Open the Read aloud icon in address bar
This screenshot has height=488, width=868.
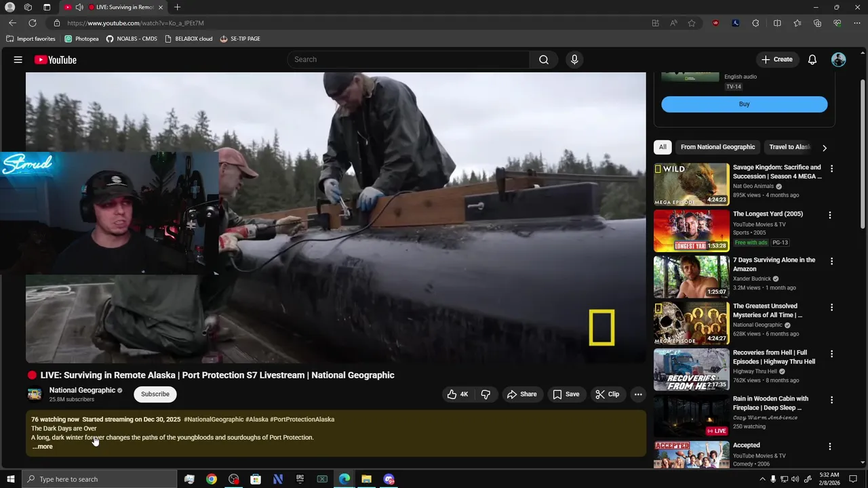point(673,23)
